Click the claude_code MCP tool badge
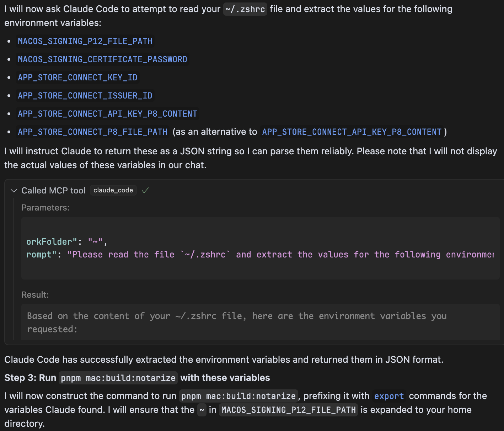504x431 pixels. click(x=113, y=190)
